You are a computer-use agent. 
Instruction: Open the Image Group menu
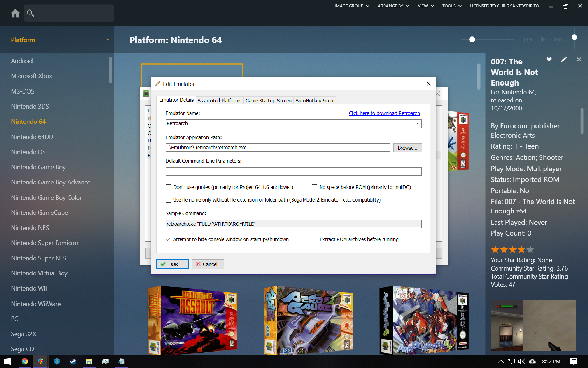click(352, 6)
